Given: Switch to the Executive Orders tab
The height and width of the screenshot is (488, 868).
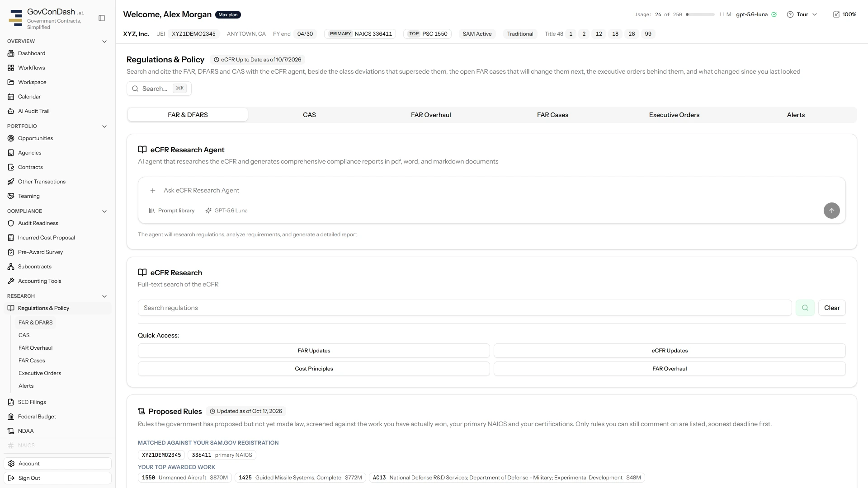Looking at the screenshot, I should [674, 115].
